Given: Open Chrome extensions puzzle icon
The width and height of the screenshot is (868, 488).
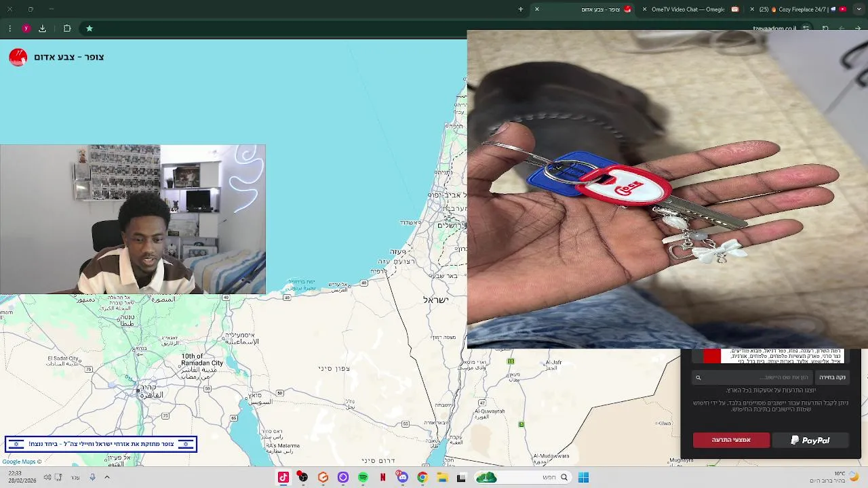Looking at the screenshot, I should click(x=67, y=28).
